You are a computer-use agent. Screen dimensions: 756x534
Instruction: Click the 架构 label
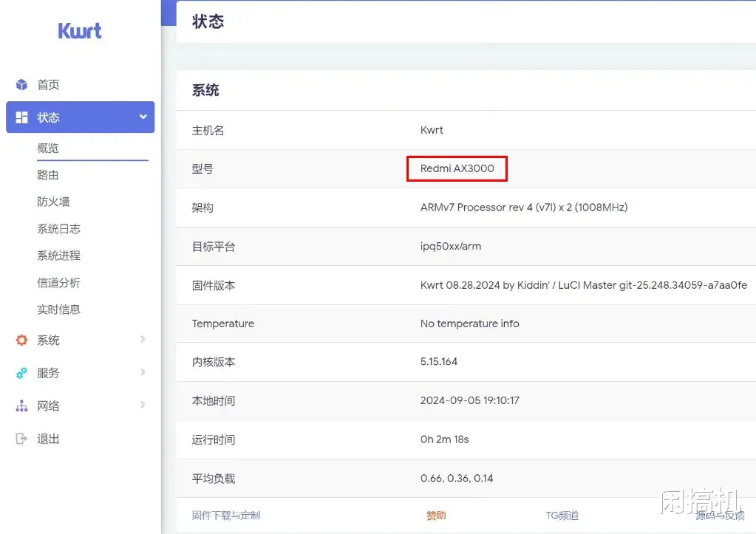coord(202,208)
